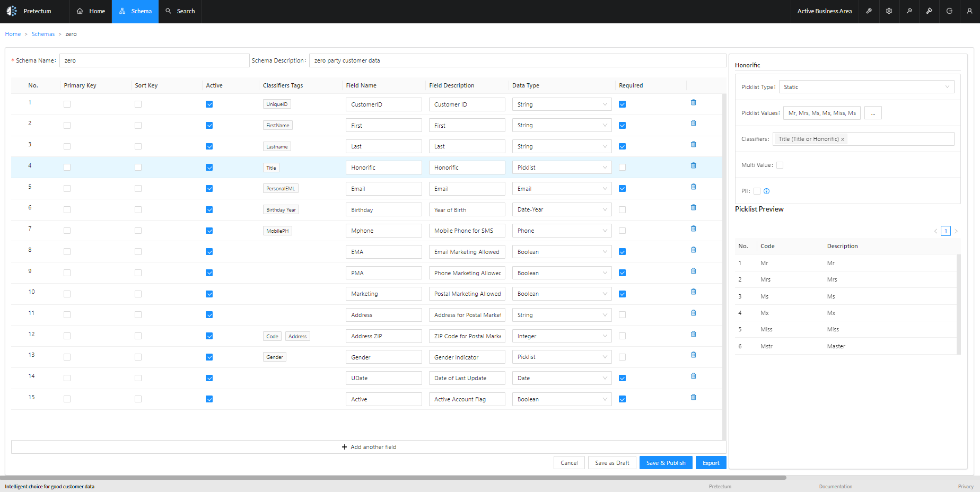Open Data Type dropdown for Active field
The width and height of the screenshot is (980, 492).
coord(562,399)
